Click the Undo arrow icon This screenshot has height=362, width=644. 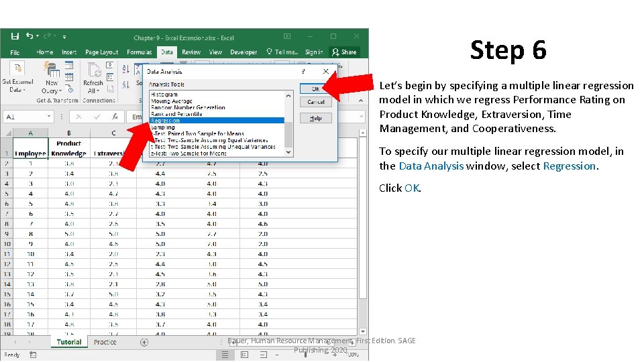[29, 36]
